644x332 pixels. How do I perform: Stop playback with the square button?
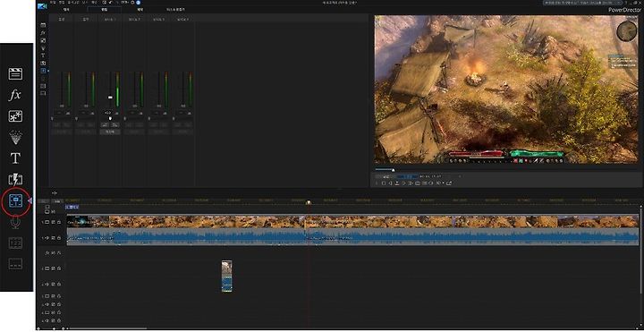[384, 183]
